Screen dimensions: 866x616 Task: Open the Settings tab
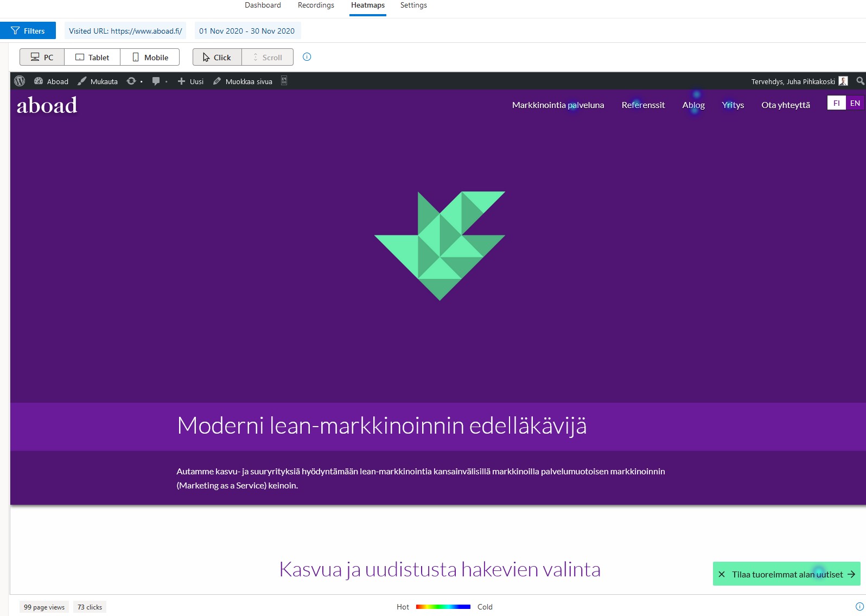pyautogui.click(x=413, y=5)
